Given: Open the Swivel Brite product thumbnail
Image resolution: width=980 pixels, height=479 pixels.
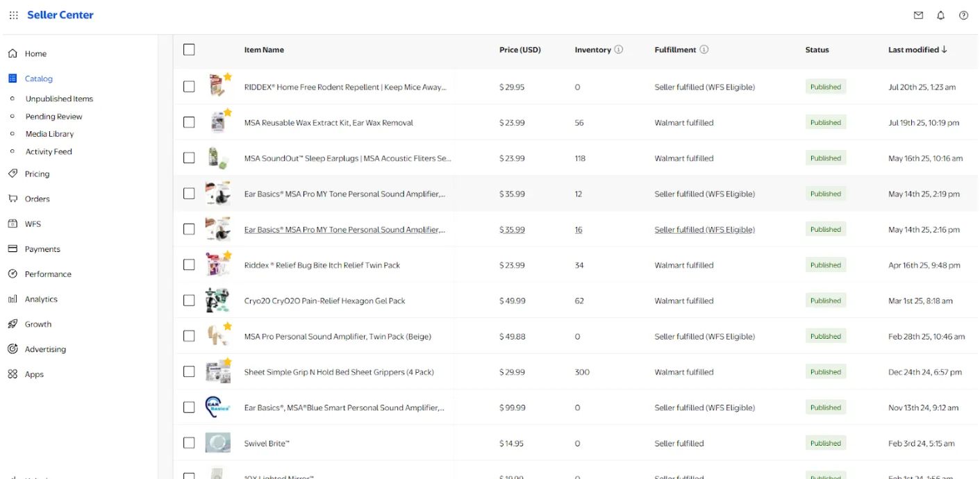Looking at the screenshot, I should point(218,443).
